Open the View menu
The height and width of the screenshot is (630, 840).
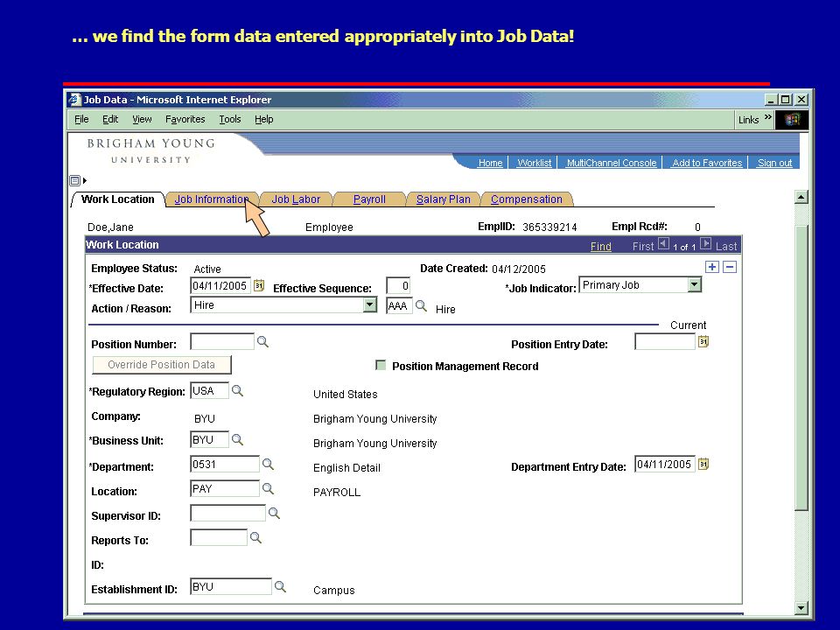point(142,119)
